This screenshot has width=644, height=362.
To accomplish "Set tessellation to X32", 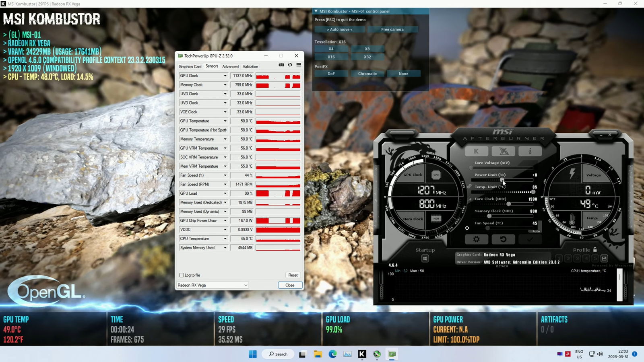I will (x=367, y=57).
